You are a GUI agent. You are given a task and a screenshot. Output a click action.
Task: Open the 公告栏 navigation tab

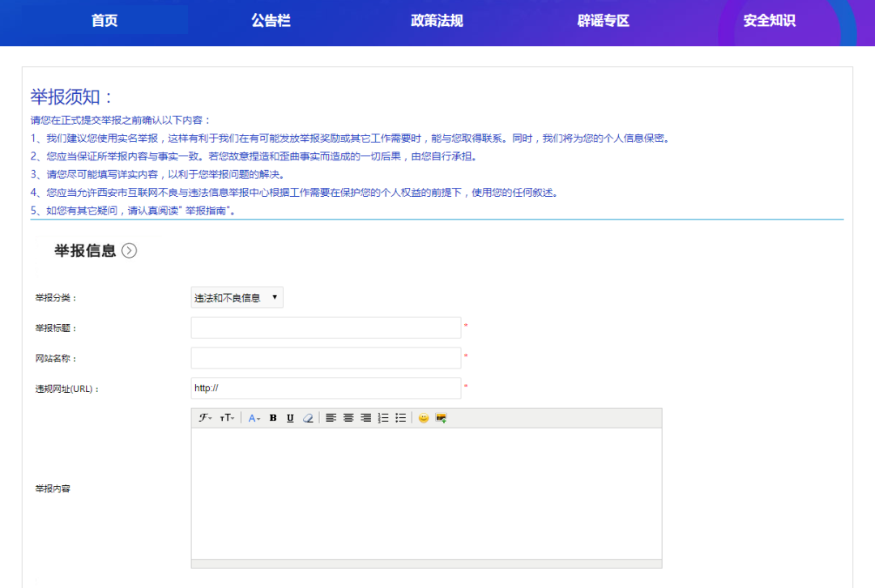(x=271, y=20)
